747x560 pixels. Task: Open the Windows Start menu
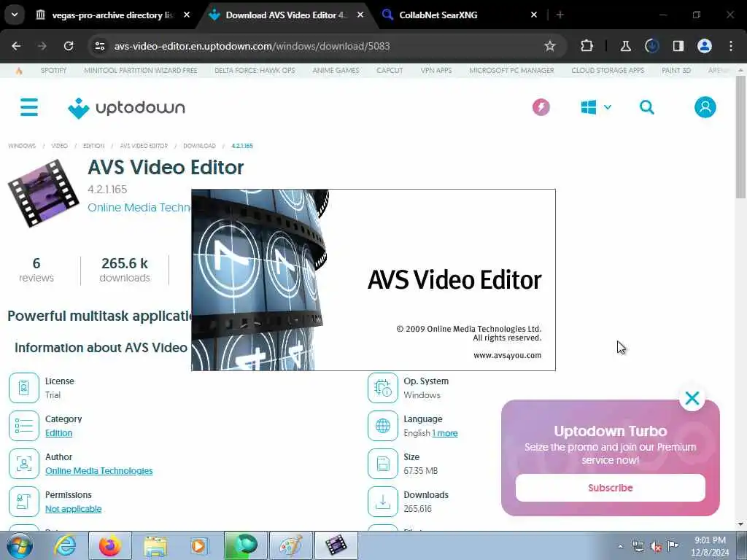[x=20, y=545]
